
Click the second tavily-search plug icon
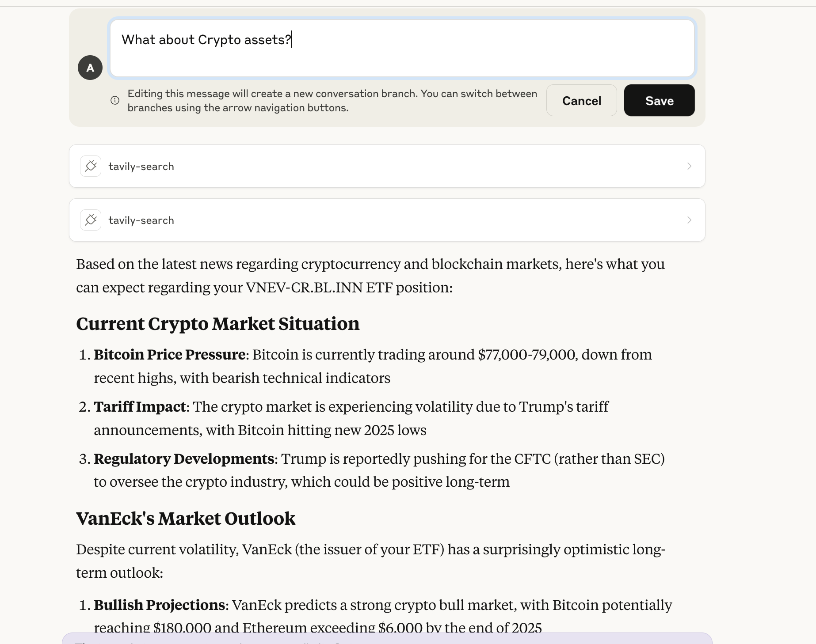coord(91,220)
